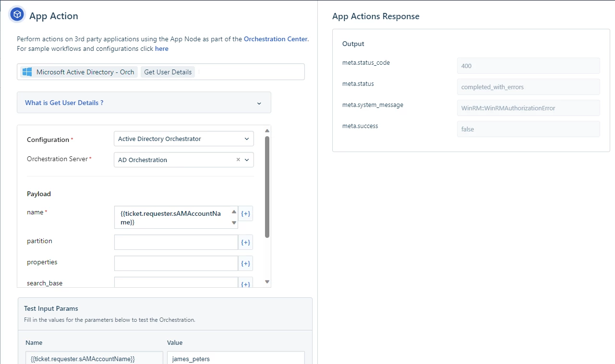Click the completed_with_errors status value
Viewport: 615px width, 364px height.
(x=529, y=87)
